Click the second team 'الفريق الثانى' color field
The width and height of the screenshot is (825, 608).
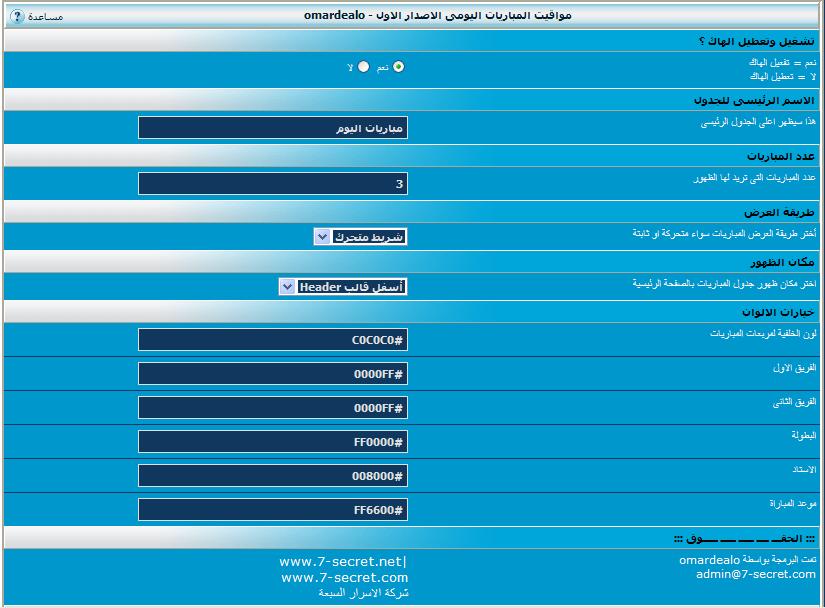(273, 408)
